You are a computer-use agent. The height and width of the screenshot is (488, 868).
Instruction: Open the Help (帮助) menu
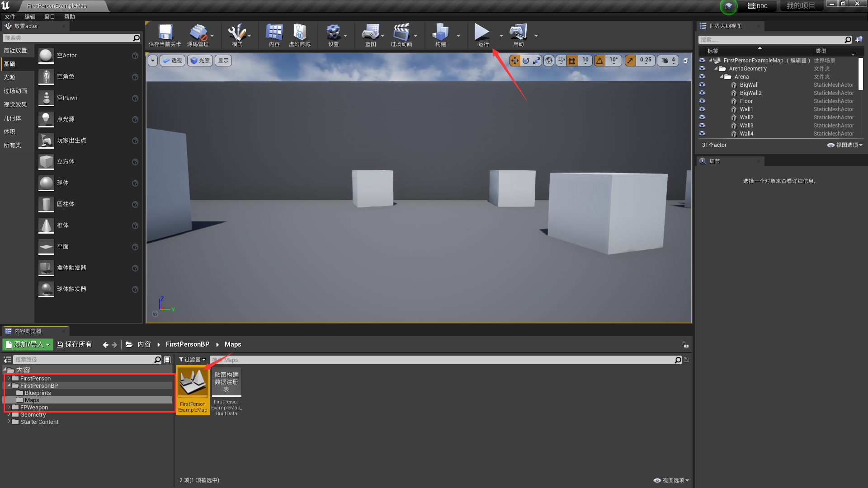click(70, 17)
